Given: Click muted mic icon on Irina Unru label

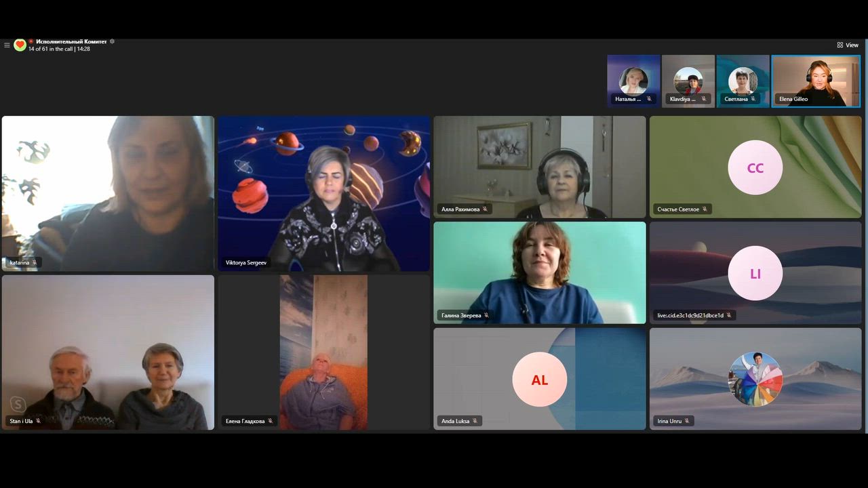Looking at the screenshot, I should pos(687,421).
